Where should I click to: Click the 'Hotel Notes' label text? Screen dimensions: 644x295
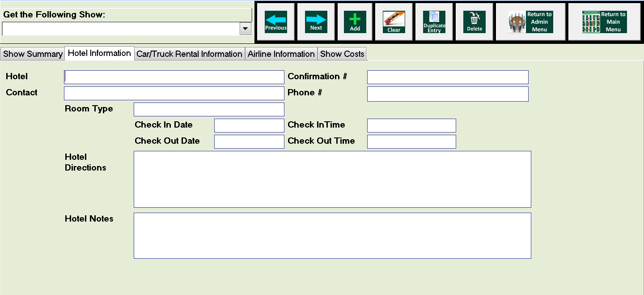(89, 218)
